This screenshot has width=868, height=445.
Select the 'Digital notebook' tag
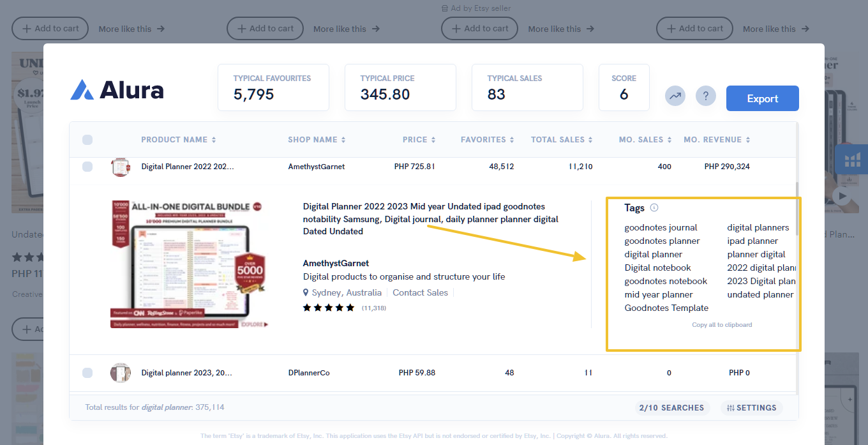click(x=657, y=268)
